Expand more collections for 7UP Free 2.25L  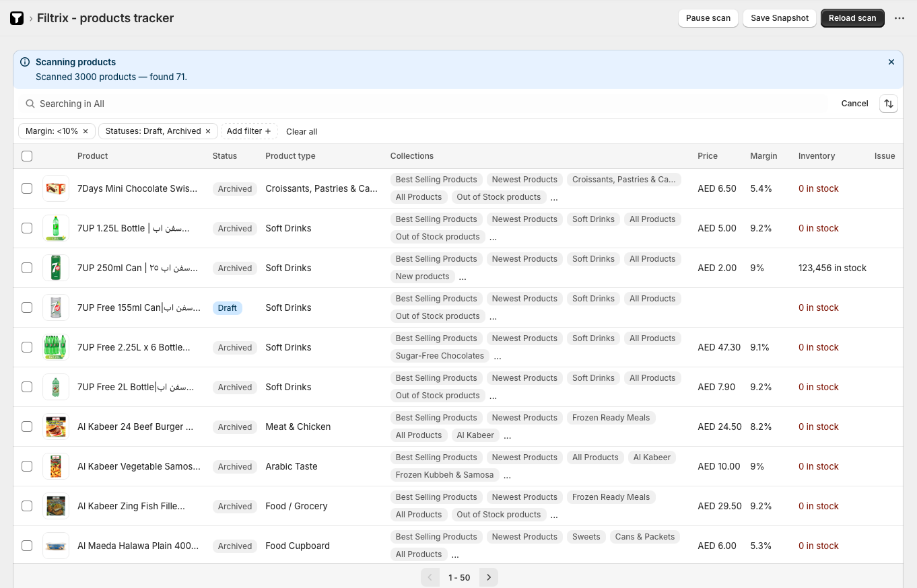498,357
